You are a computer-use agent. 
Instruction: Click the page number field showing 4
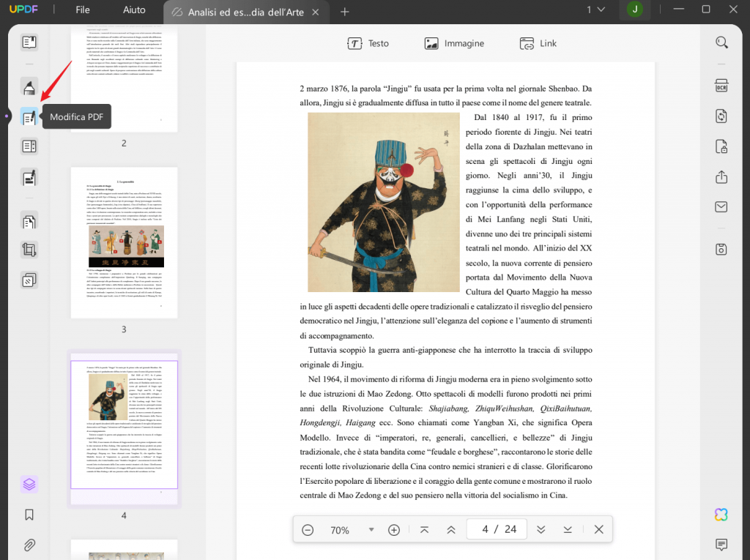(497, 529)
